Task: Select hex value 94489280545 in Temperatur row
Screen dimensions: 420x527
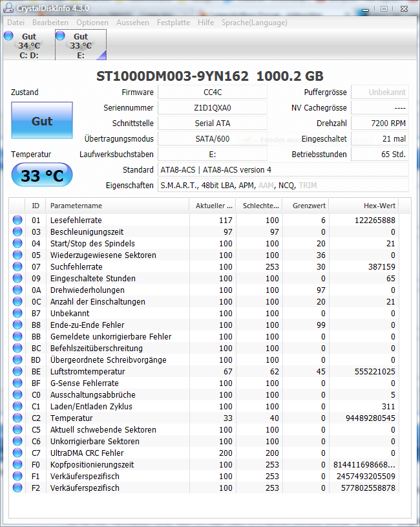Action: 370,418
